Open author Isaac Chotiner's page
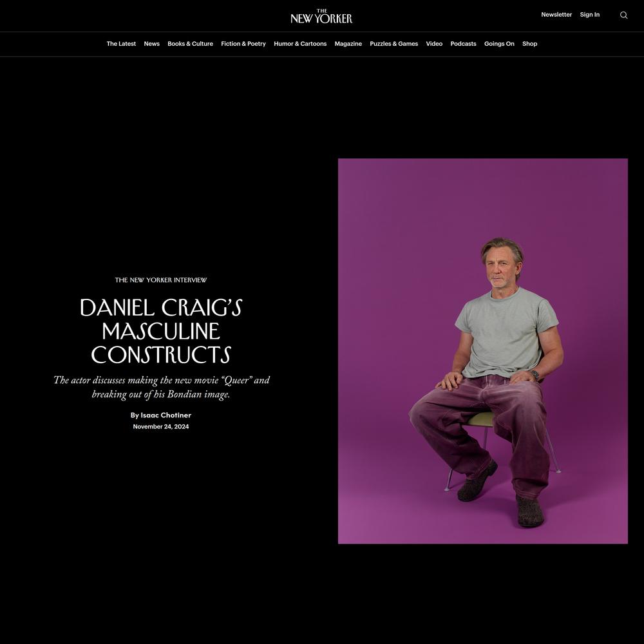 (x=166, y=415)
